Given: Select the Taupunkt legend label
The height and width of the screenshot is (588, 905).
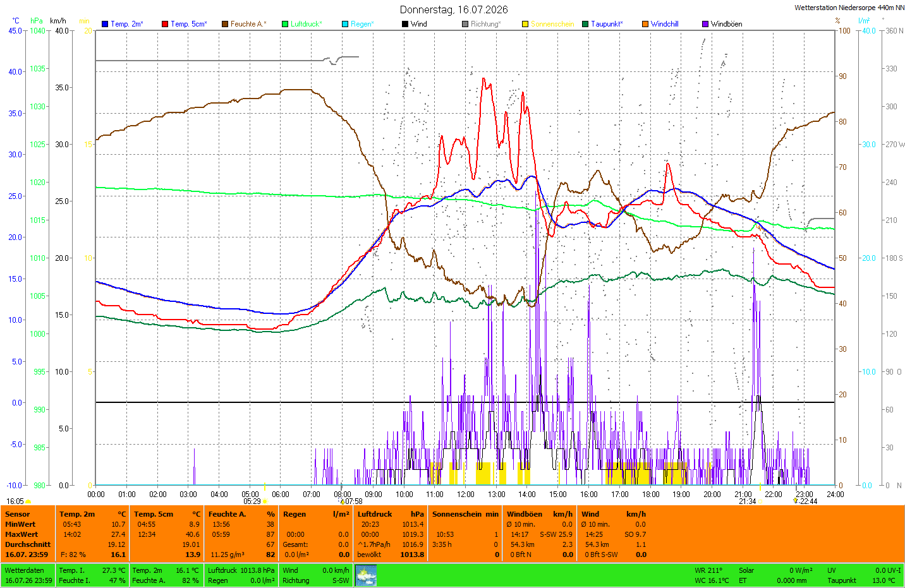Looking at the screenshot, I should [607, 24].
